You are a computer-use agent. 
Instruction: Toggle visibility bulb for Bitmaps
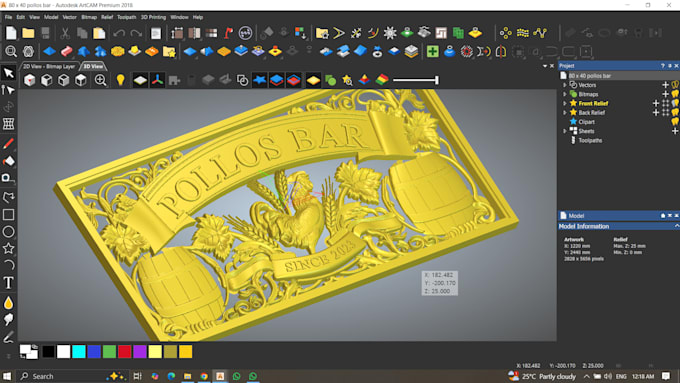[675, 94]
